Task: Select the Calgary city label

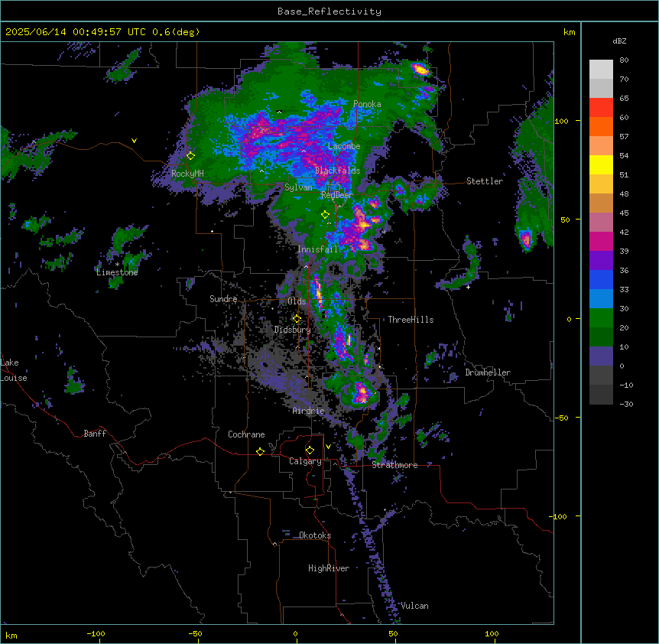Action: [x=305, y=461]
